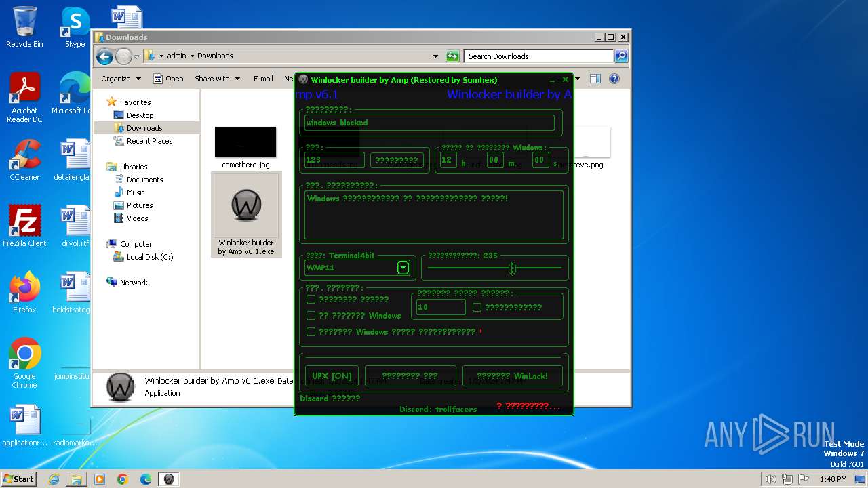868x488 pixels.
Task: Open Recycle Bin on desktop
Action: click(24, 27)
